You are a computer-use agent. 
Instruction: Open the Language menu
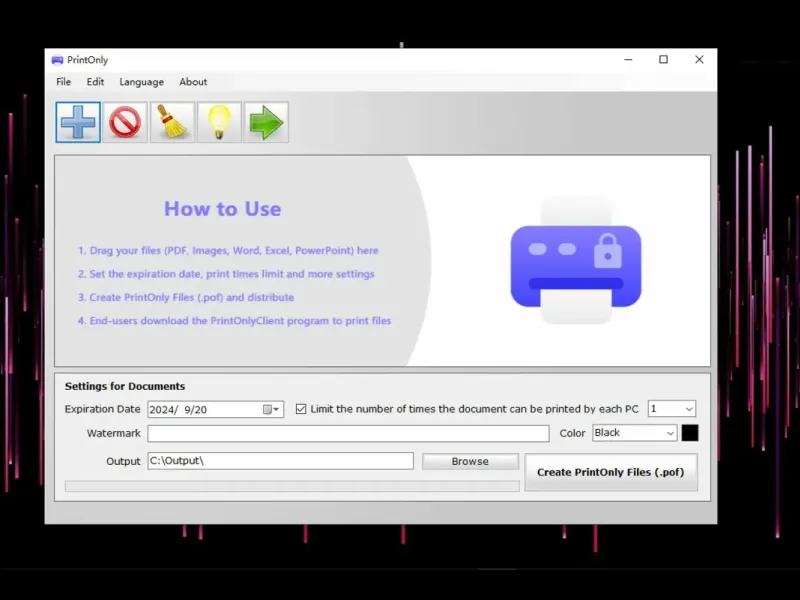click(x=141, y=82)
